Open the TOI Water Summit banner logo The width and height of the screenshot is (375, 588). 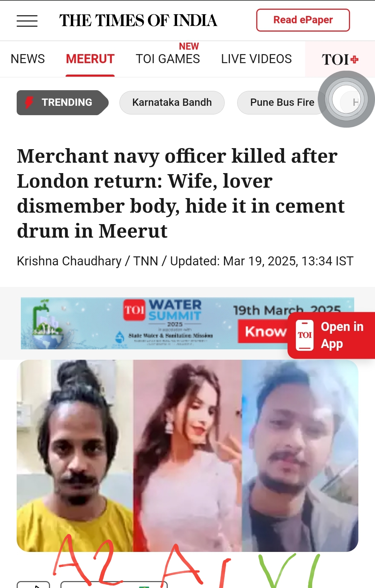[162, 310]
